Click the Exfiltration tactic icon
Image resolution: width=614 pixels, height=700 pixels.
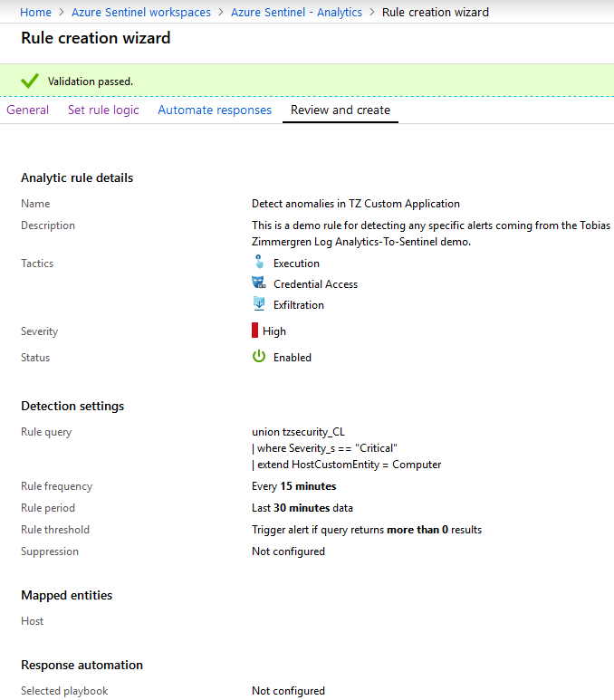pos(259,304)
